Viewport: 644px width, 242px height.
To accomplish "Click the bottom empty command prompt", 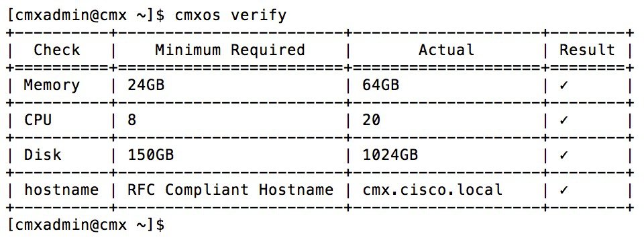I will click(x=87, y=225).
